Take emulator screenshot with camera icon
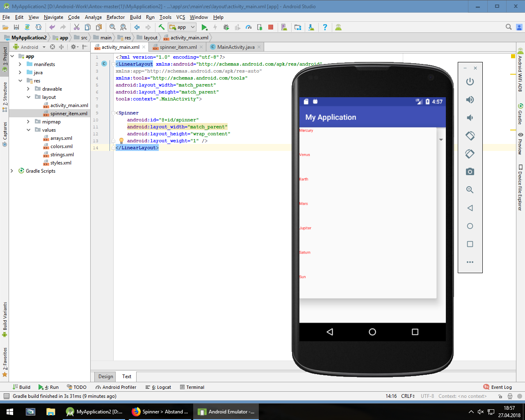 coord(470,172)
